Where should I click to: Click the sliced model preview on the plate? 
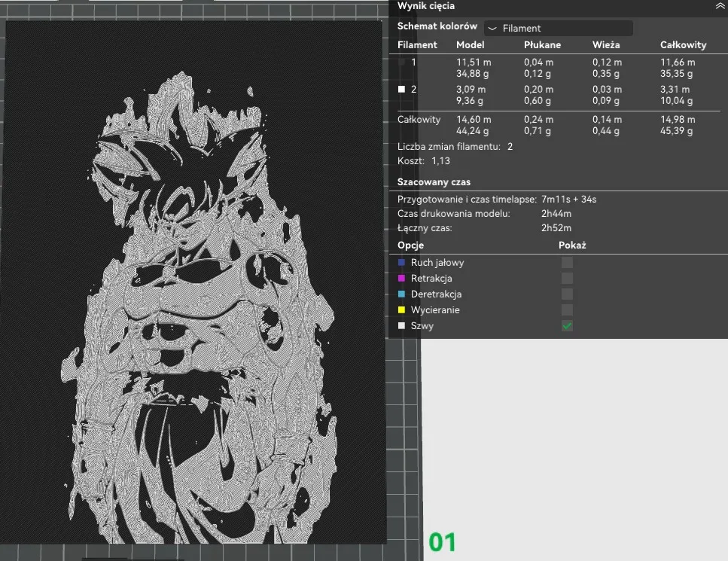(195, 282)
